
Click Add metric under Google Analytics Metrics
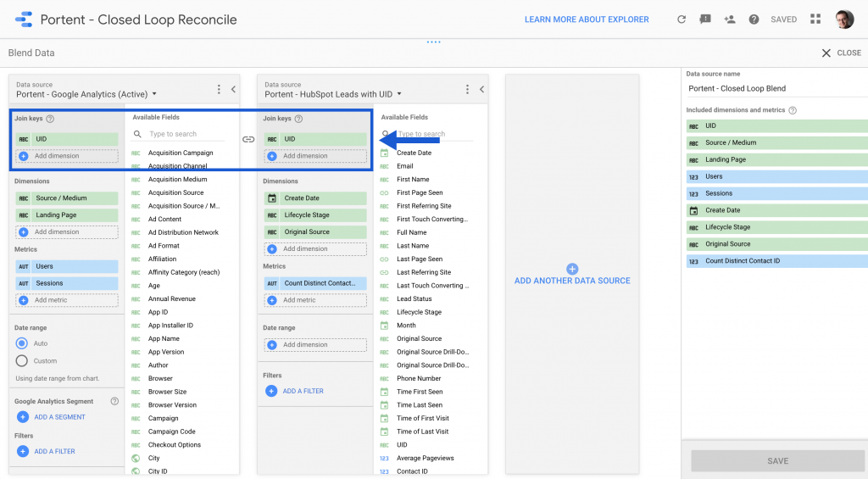coord(66,300)
